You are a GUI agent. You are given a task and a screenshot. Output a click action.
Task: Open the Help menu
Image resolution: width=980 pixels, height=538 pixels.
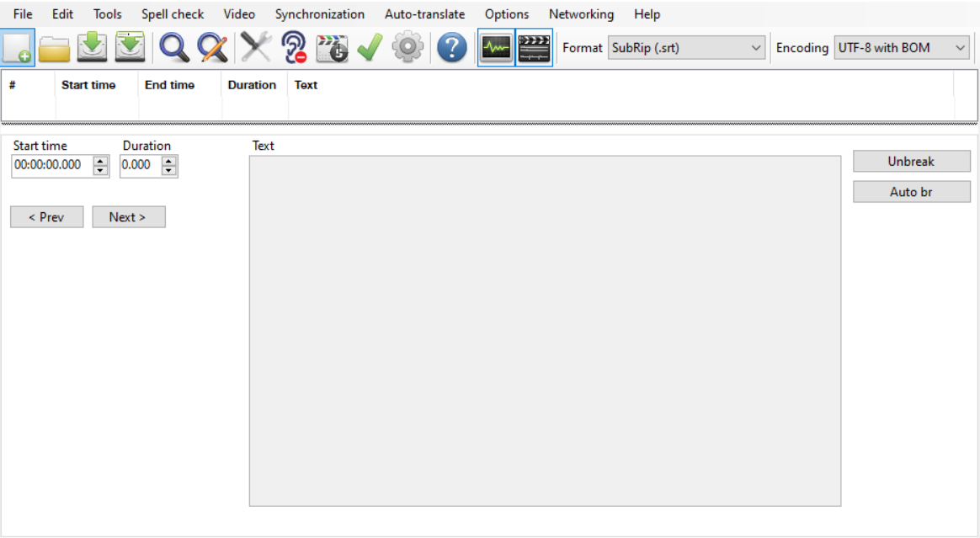pos(647,13)
